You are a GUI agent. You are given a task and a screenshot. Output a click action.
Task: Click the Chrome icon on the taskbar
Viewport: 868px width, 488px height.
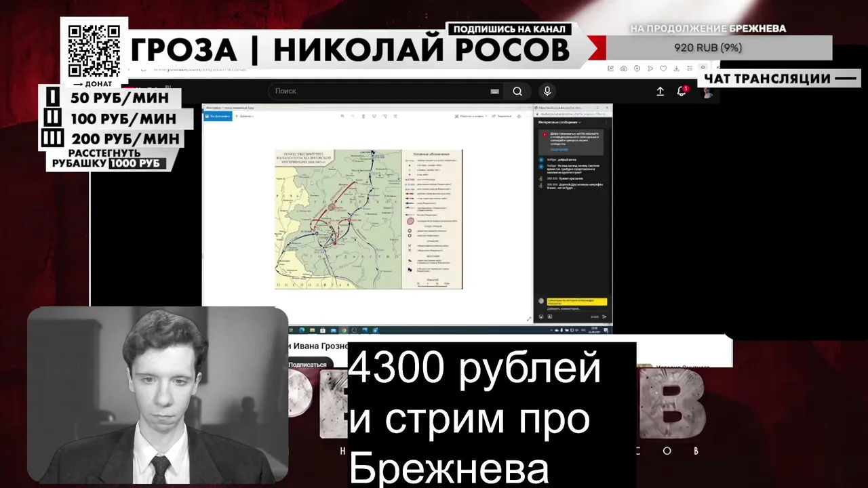click(344, 330)
